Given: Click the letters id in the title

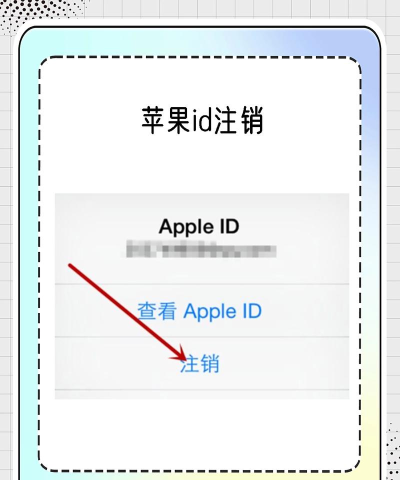Looking at the screenshot, I should 202,120.
